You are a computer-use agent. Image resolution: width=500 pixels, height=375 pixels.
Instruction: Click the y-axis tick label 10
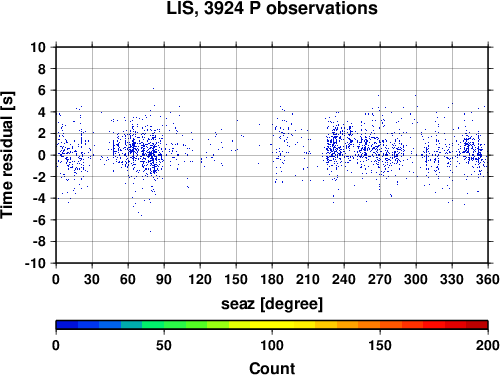(x=38, y=47)
